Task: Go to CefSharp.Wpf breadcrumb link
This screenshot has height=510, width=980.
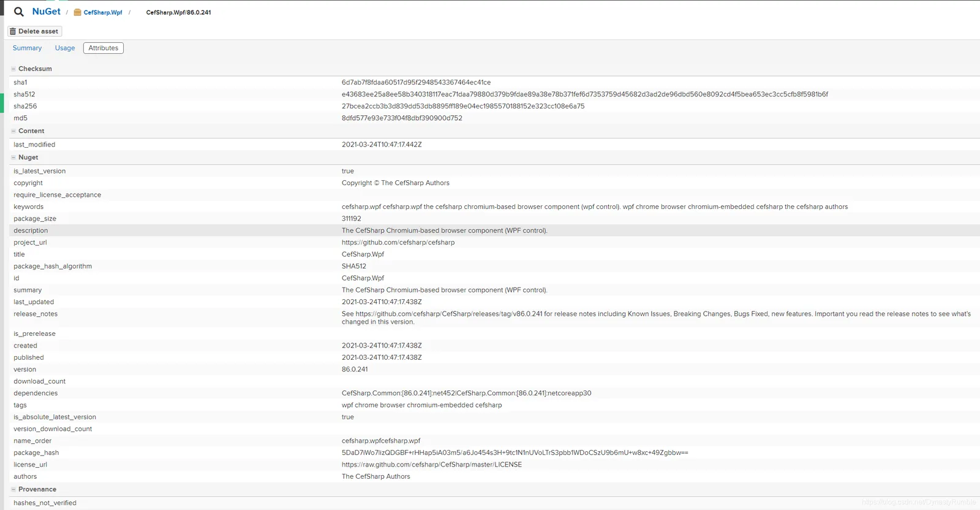Action: click(103, 12)
